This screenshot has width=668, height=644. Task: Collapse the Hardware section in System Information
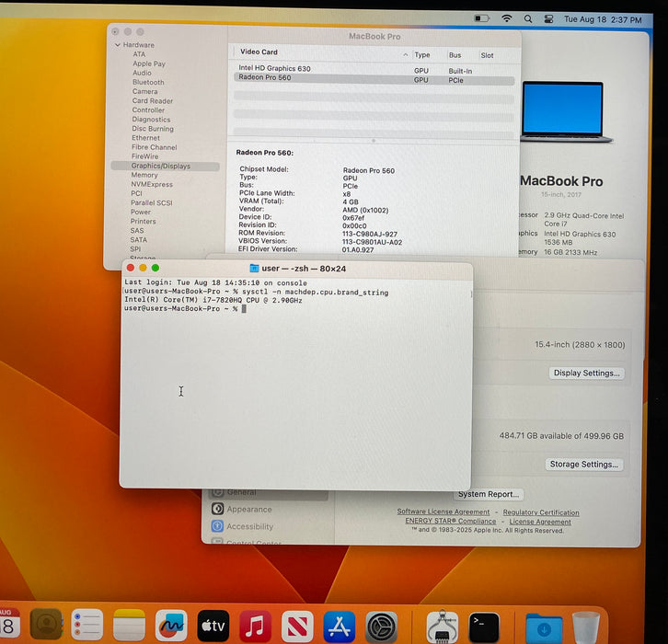coord(118,45)
